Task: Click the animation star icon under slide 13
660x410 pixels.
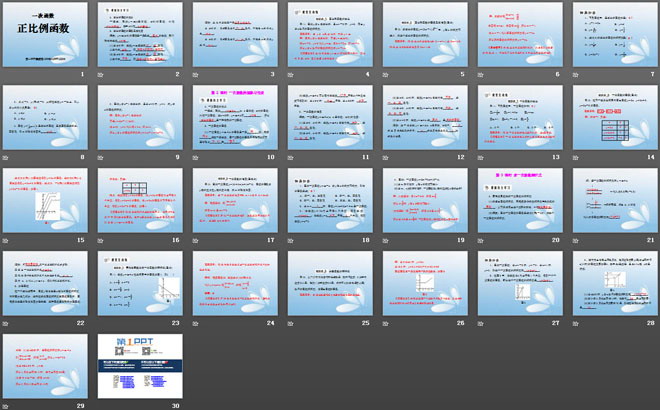Action: point(481,158)
